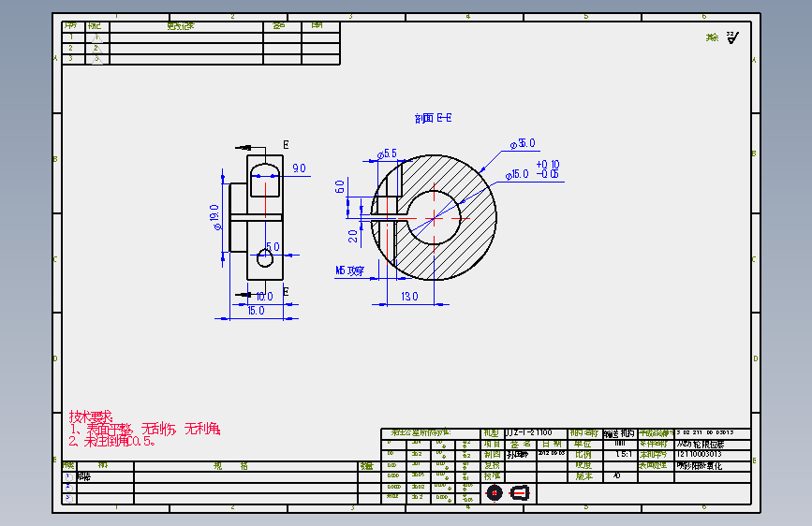Image resolution: width=812 pixels, height=526 pixels.
Task: Select the ø19.0 vertical dimension
Action: [215, 217]
